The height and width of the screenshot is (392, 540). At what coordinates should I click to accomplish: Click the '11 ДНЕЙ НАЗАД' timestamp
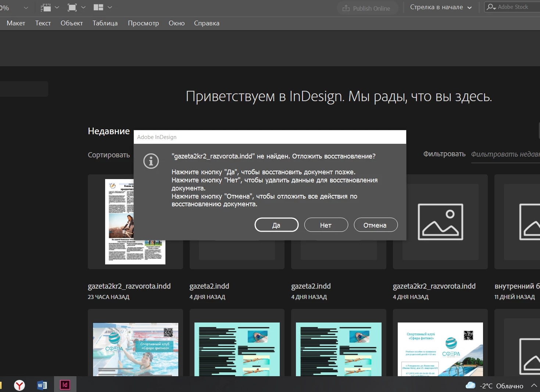[515, 297]
